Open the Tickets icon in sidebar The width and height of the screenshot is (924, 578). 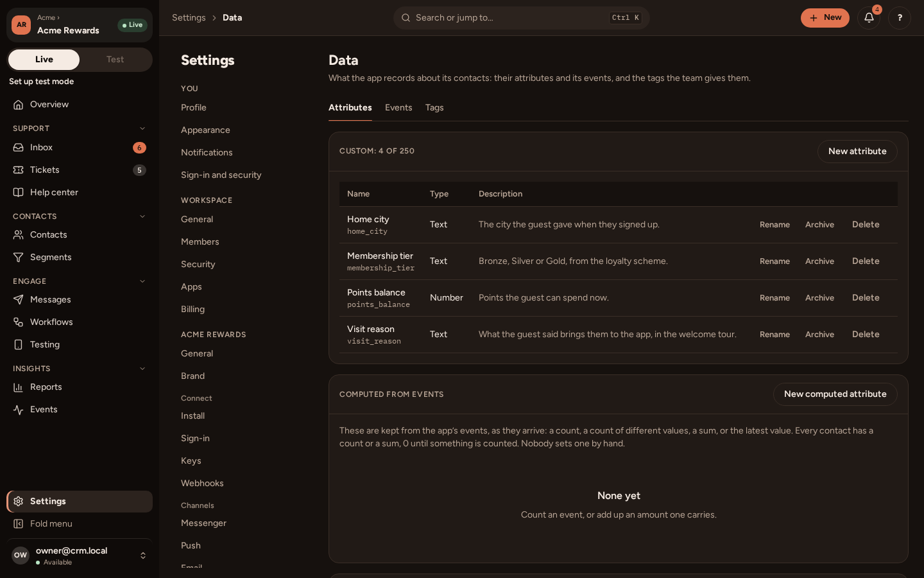coord(19,170)
